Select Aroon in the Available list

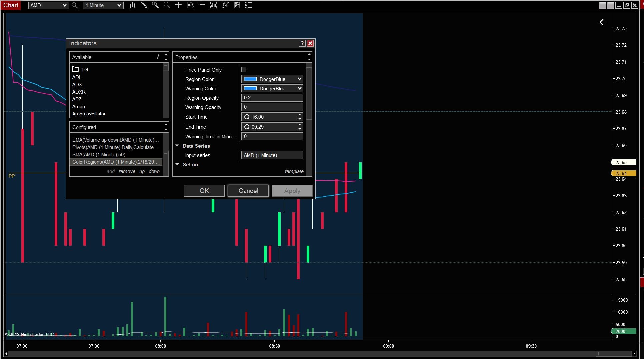click(79, 107)
